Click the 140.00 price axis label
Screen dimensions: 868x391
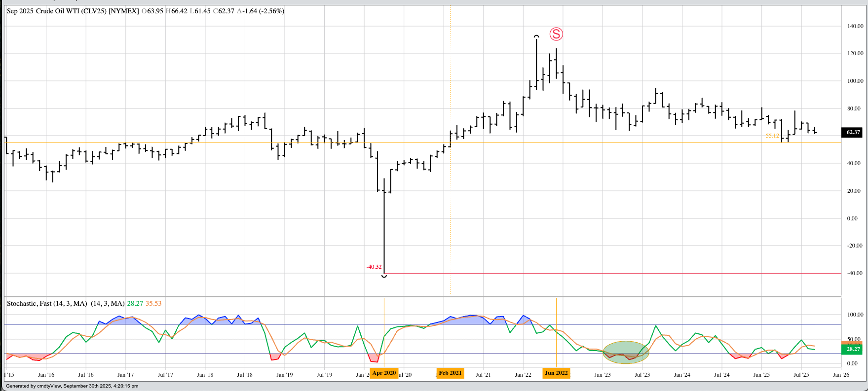coord(855,26)
